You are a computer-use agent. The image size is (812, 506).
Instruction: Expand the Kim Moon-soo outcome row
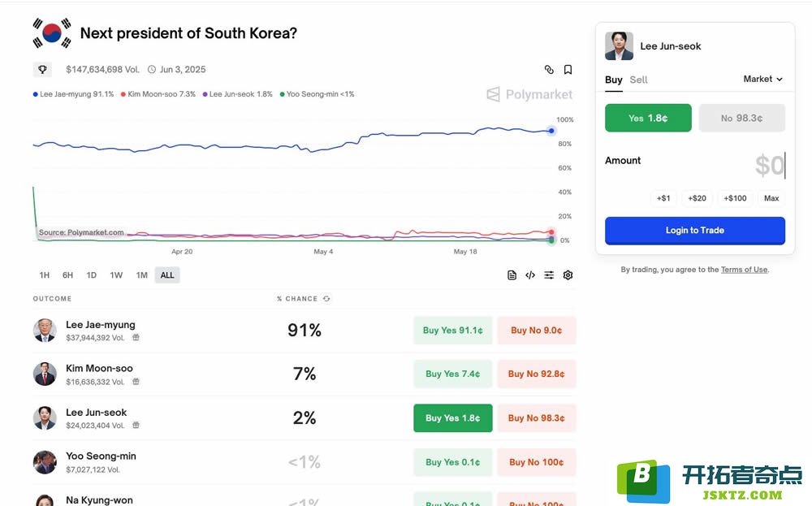(x=304, y=374)
